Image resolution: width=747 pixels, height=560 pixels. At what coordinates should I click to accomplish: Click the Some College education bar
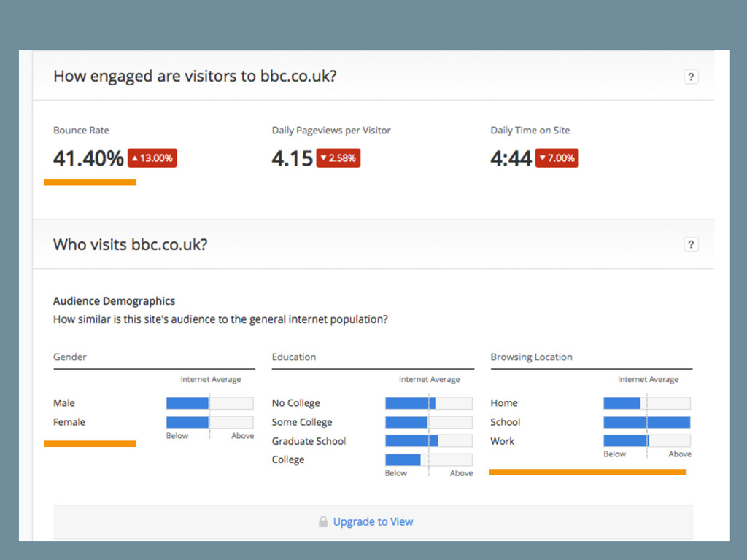(429, 422)
